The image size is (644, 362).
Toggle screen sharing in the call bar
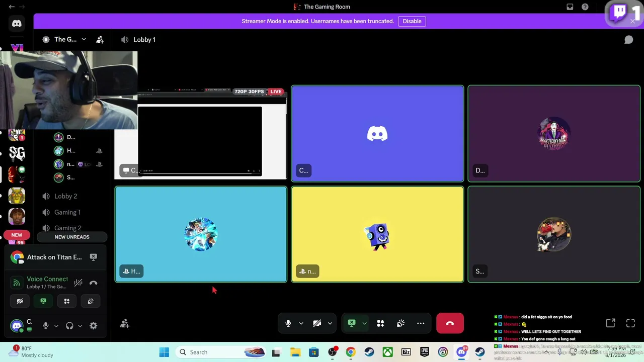[x=352, y=323]
